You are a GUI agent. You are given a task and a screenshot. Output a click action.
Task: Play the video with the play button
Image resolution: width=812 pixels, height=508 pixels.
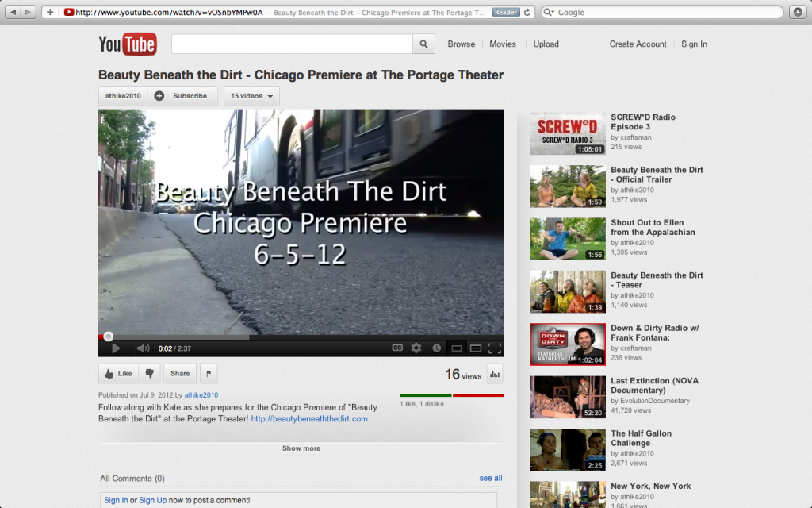click(116, 348)
